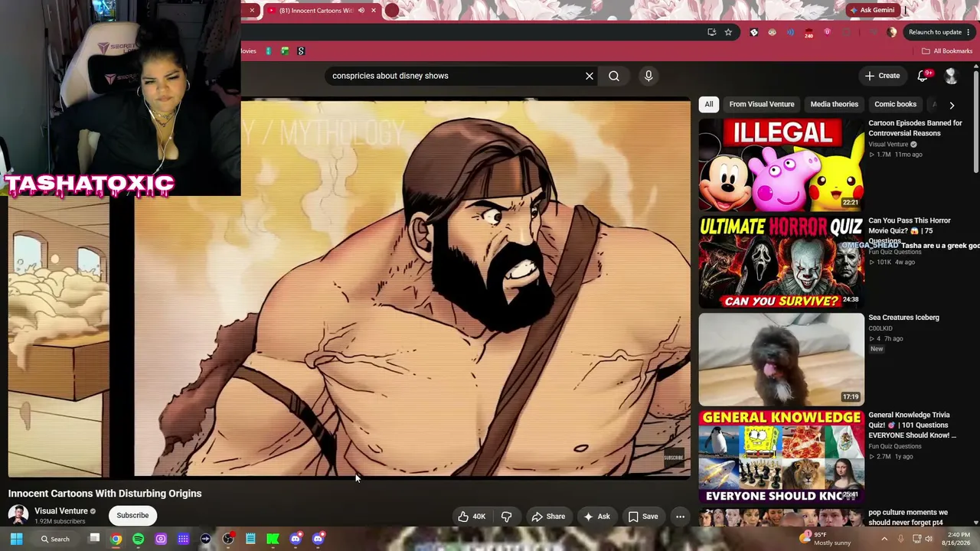The height and width of the screenshot is (551, 980).
Task: Open the owl-face extension icon
Action: [x=772, y=32]
